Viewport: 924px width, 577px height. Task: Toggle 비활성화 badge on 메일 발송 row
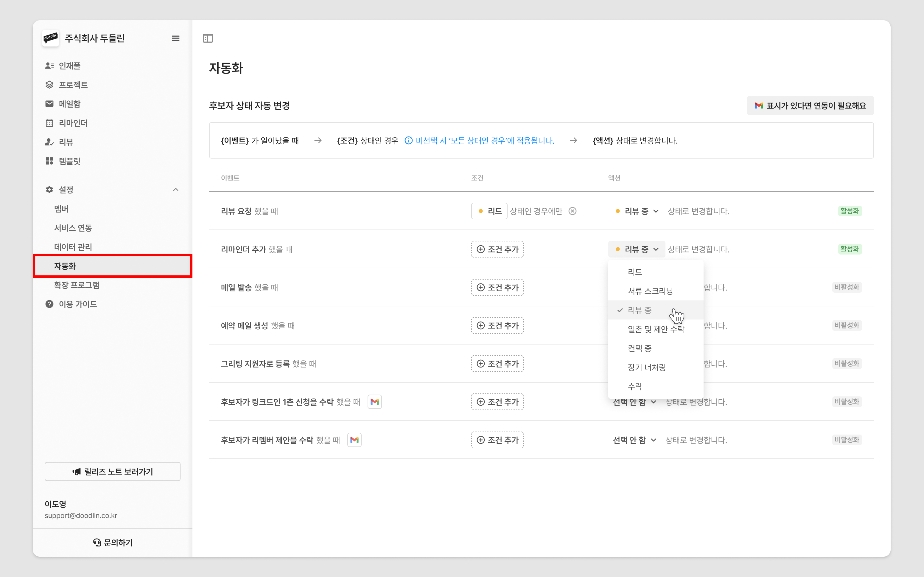pos(847,287)
